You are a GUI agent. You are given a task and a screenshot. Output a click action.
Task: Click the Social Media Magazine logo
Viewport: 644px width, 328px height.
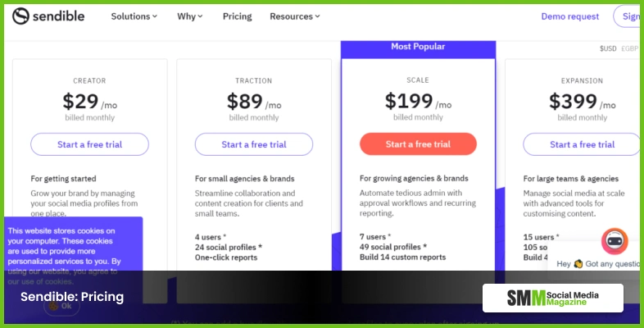(552, 298)
